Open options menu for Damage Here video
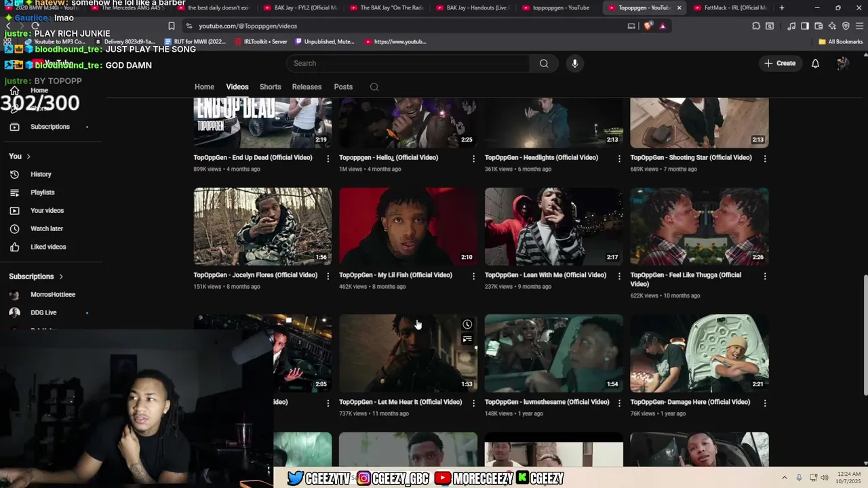The height and width of the screenshot is (488, 868). (x=765, y=403)
